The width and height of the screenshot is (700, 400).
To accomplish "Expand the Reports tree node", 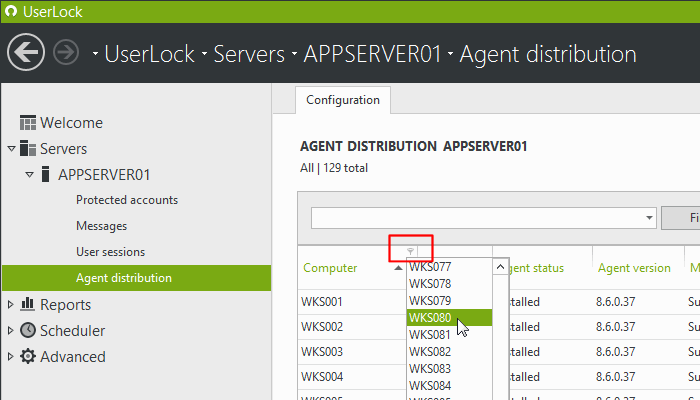I will tap(11, 304).
